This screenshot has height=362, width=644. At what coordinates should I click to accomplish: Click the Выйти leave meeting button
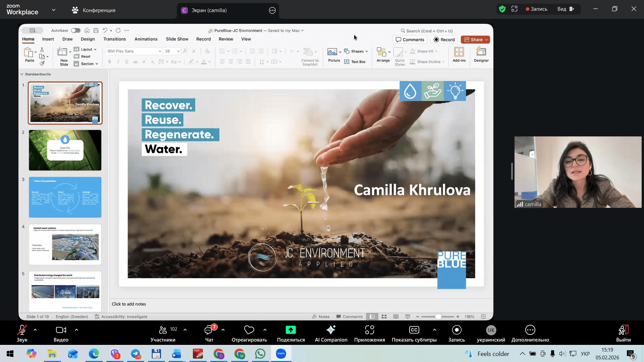623,330
